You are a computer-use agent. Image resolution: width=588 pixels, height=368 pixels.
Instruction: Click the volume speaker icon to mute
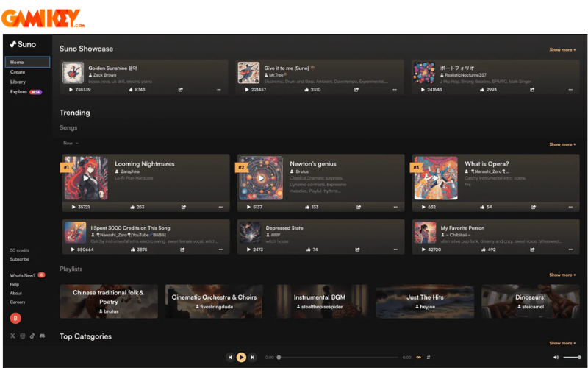pos(556,357)
